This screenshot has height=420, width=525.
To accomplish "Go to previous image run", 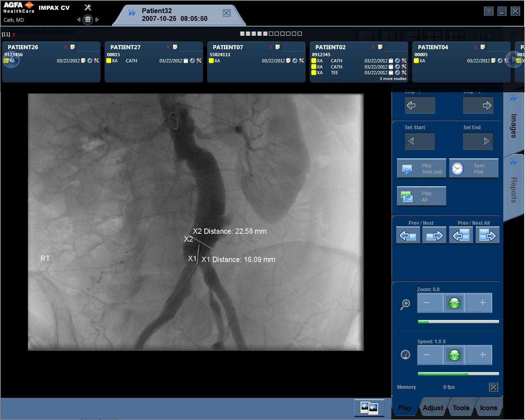I will pos(408,236).
